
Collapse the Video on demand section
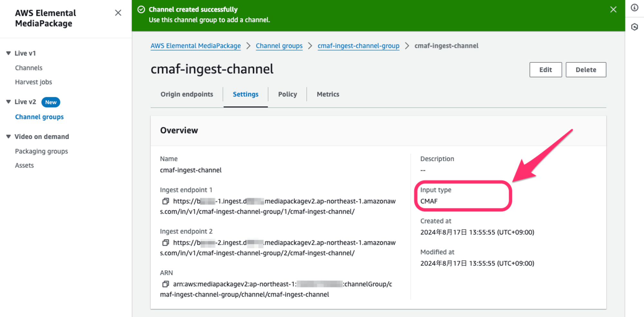[8, 137]
